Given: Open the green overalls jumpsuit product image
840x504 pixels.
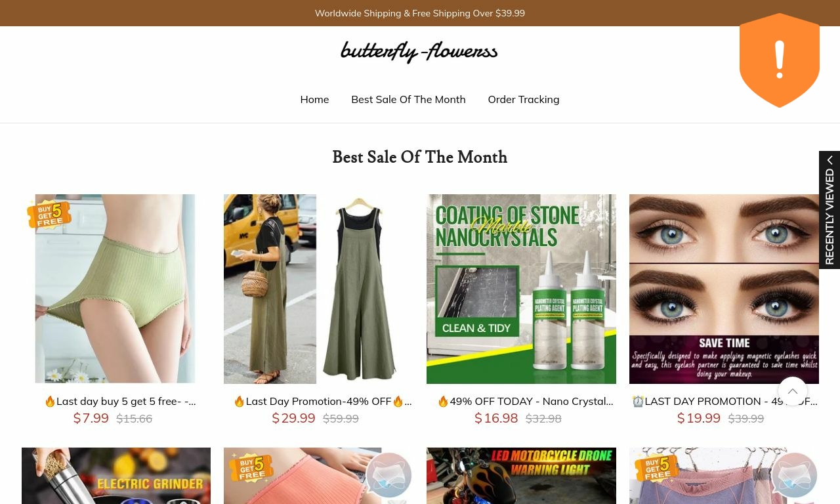Looking at the screenshot, I should point(318,289).
